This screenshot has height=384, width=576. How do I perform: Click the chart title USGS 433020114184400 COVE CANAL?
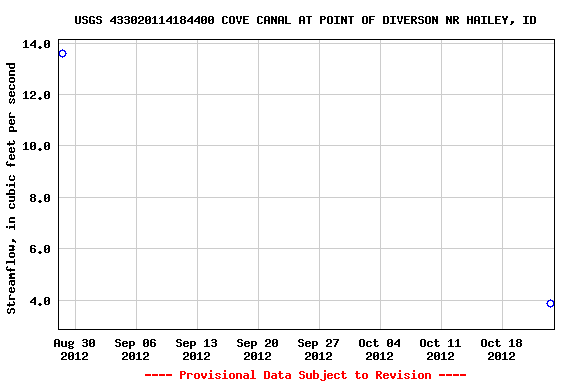pos(305,20)
